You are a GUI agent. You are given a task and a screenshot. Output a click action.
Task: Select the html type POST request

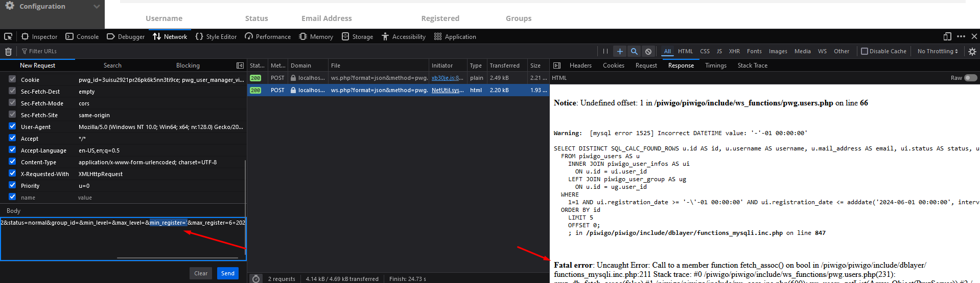pos(398,90)
